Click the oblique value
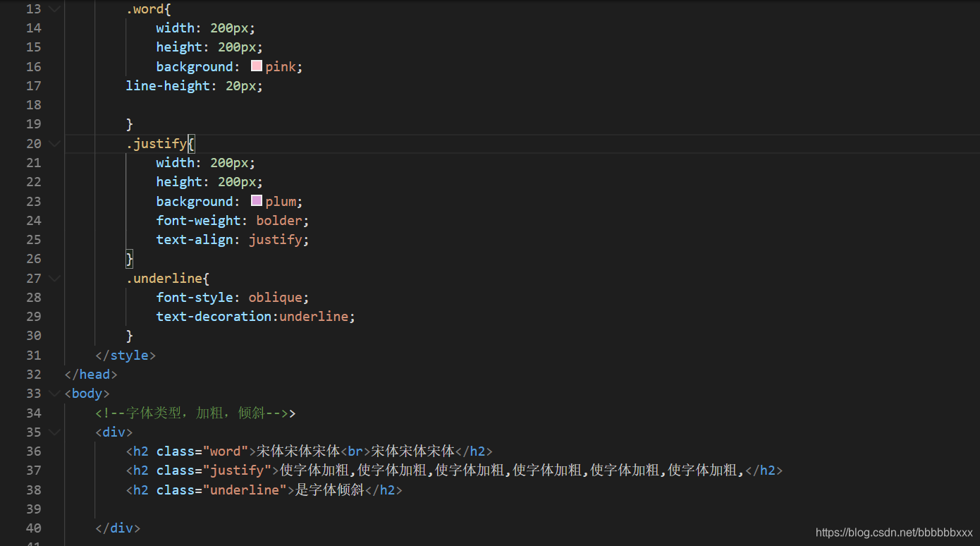 pyautogui.click(x=276, y=298)
